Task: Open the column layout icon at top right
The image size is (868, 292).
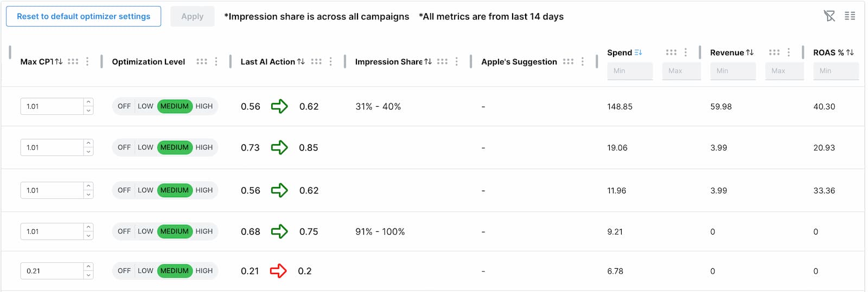Action: point(850,16)
